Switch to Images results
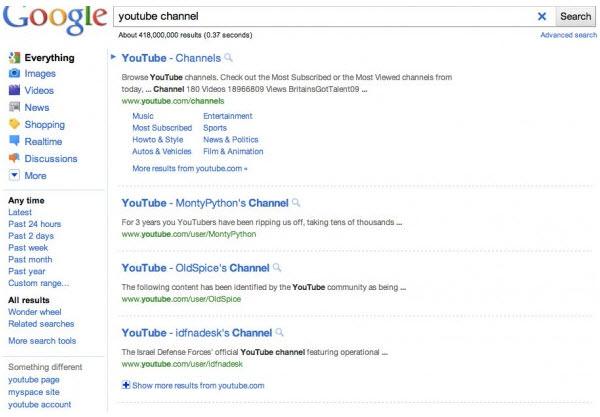 tap(40, 73)
